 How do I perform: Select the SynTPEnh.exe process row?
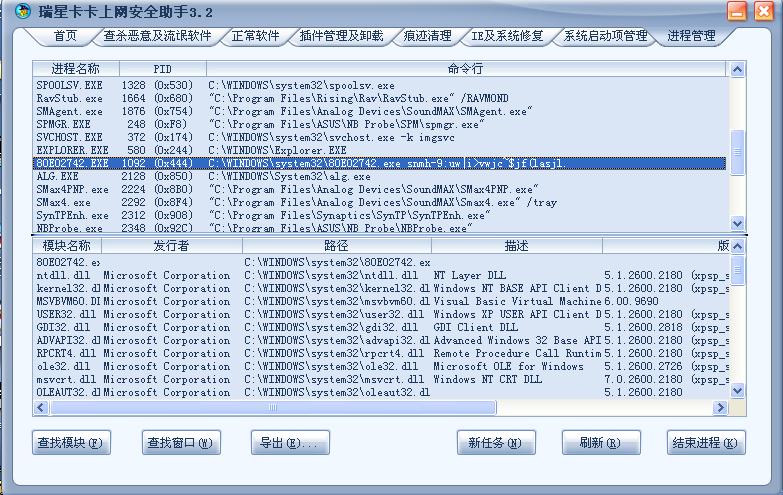point(380,215)
